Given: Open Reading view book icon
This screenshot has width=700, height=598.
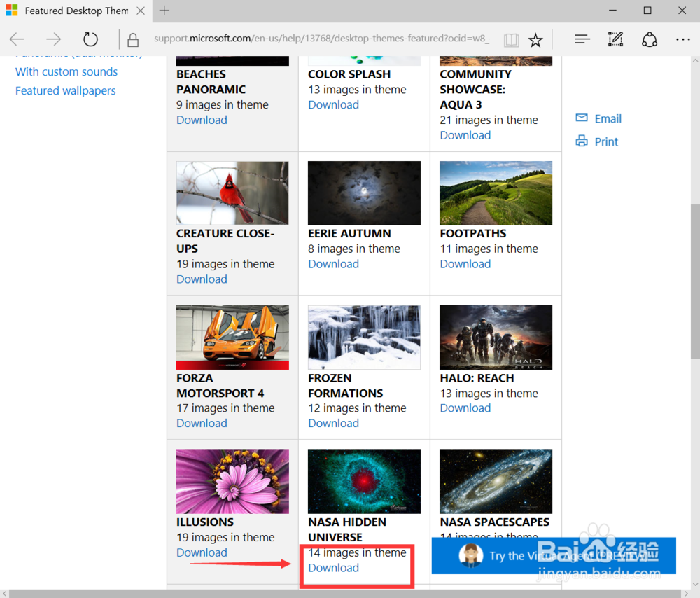Looking at the screenshot, I should coord(511,40).
